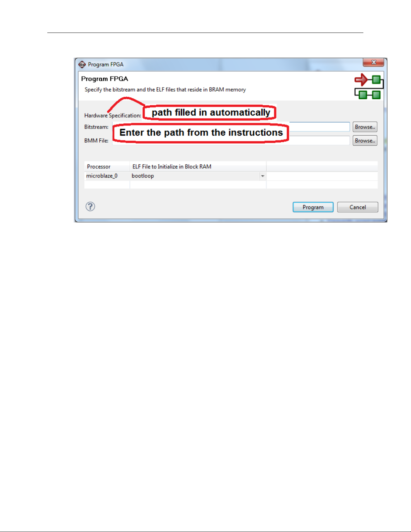Click the 'Enter the path from instructions' annotation
Screen dimensions: 411x532
201,133
